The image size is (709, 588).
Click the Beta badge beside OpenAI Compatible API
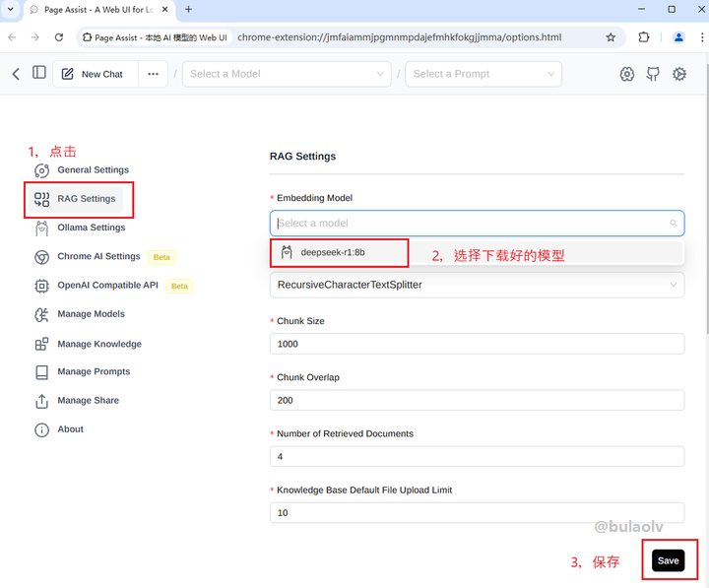tap(179, 287)
